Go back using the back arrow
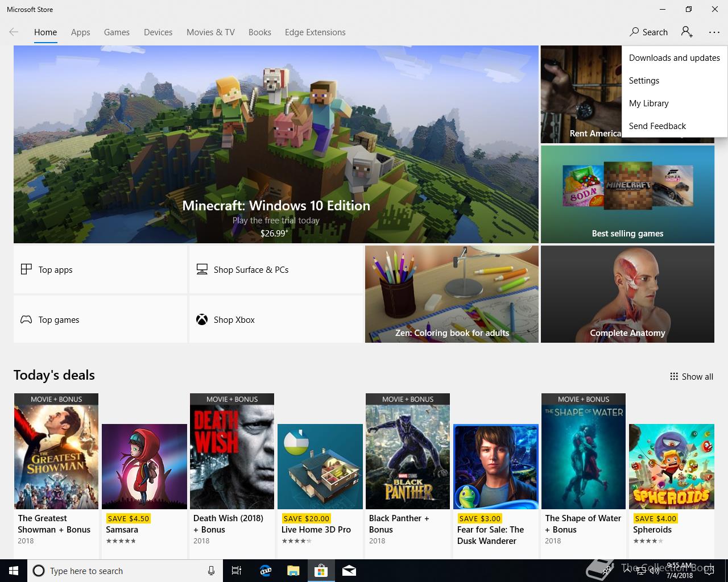This screenshot has height=582, width=728. (14, 32)
